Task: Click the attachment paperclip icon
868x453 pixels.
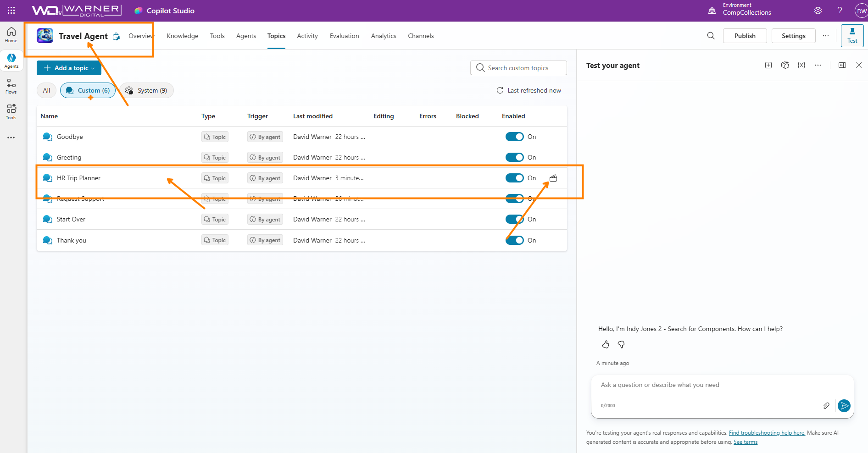Action: click(826, 406)
